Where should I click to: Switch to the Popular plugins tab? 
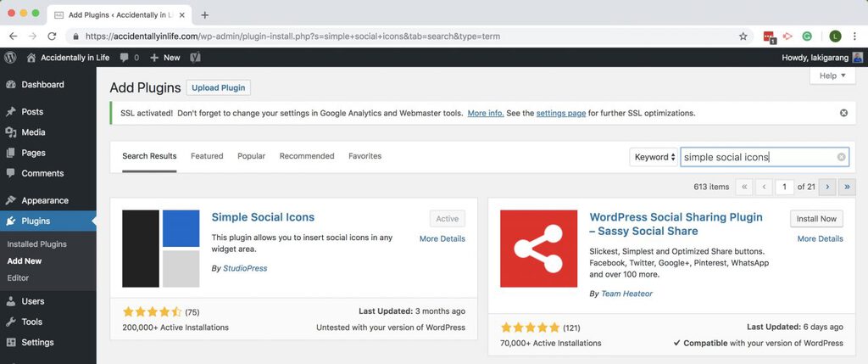click(x=251, y=156)
